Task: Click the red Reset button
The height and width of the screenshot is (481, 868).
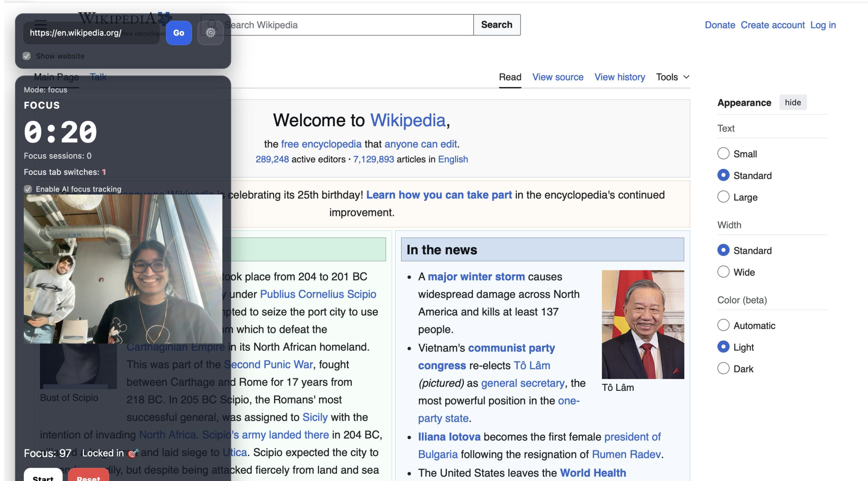Action: point(88,476)
